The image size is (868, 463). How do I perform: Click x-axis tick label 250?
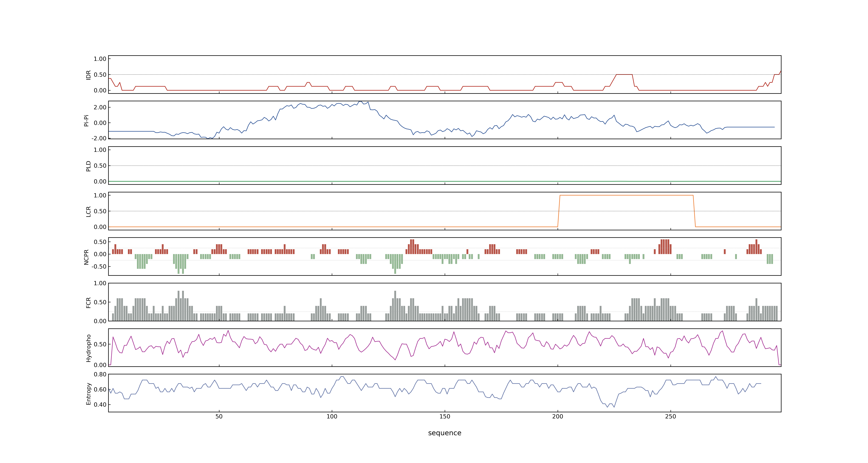click(671, 416)
